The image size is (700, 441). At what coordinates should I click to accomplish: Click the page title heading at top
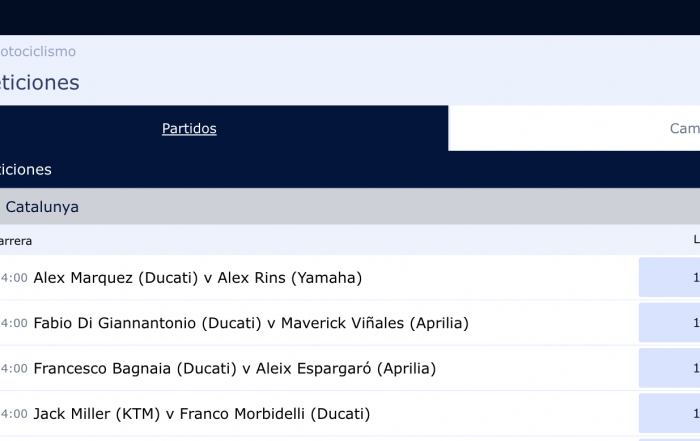point(39,83)
